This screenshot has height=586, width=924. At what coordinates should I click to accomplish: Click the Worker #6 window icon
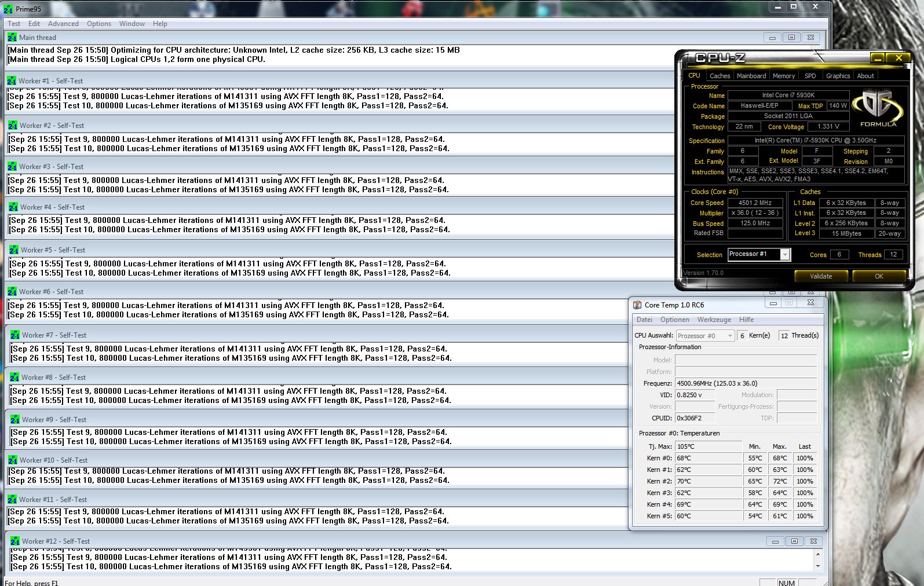coord(12,291)
